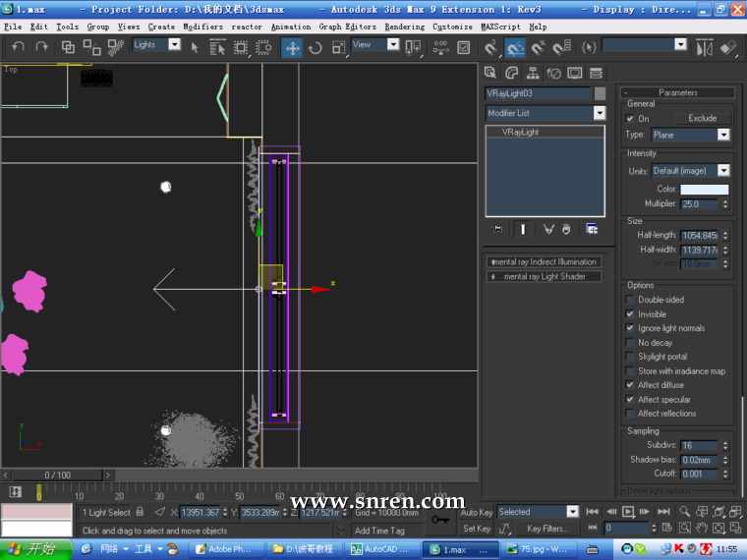Screen dimensions: 747x560
Task: Select the Select and Move tool
Action: pyautogui.click(x=293, y=46)
